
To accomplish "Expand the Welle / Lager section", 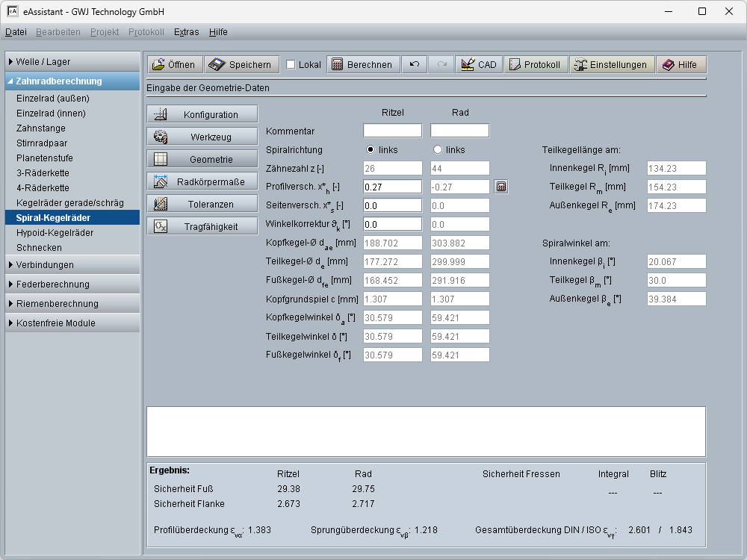I will [72, 62].
